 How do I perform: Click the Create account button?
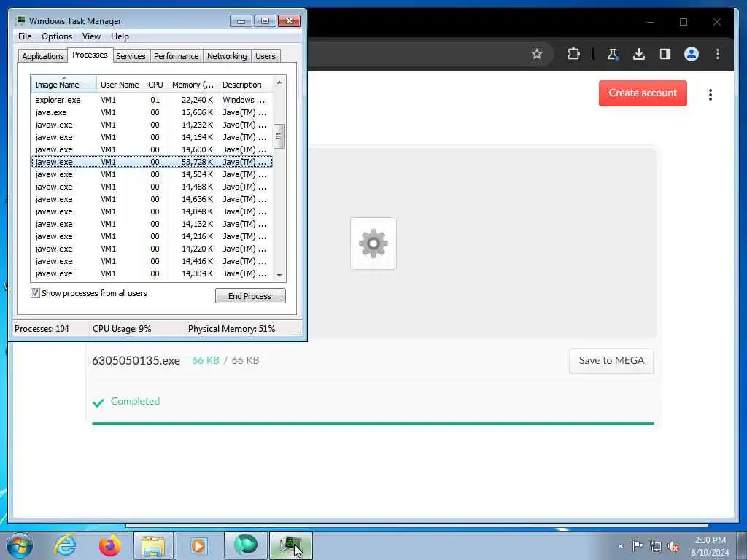[x=643, y=93]
